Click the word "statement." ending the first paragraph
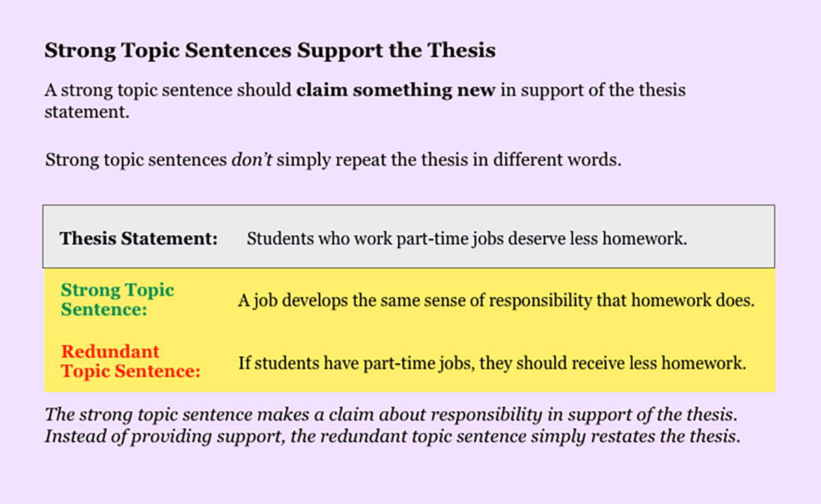 coord(87,111)
